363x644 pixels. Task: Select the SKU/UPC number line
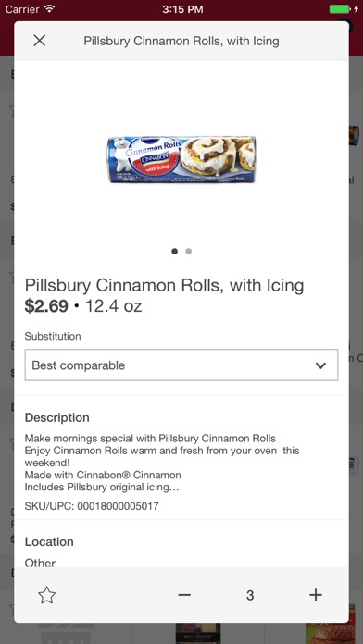(x=92, y=506)
